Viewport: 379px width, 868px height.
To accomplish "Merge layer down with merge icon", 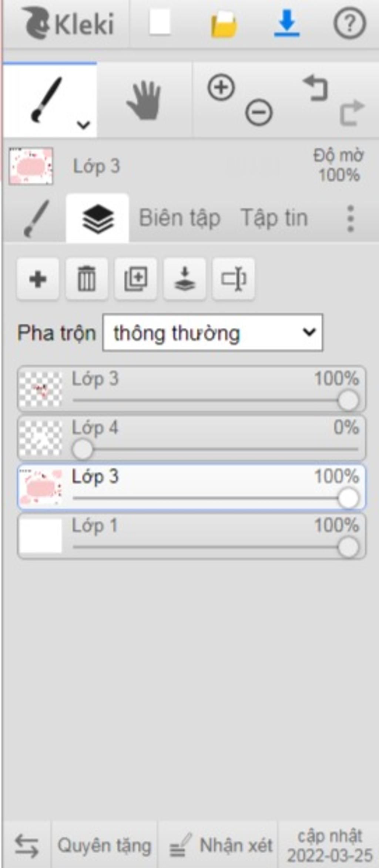I will point(185,279).
